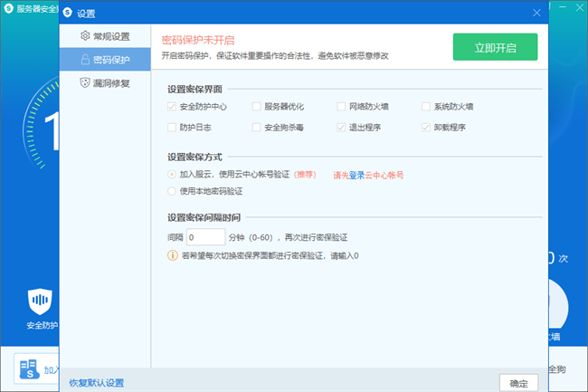The height and width of the screenshot is (392, 588).
Task: Check the 网络防火墙 option
Action: [341, 107]
